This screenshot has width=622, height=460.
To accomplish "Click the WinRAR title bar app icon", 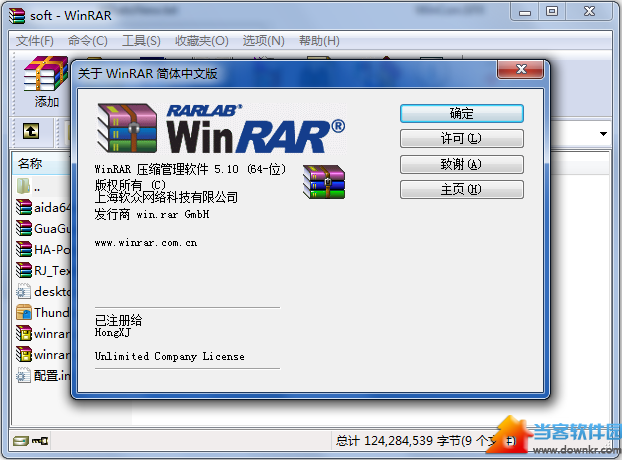I will pyautogui.click(x=17, y=16).
